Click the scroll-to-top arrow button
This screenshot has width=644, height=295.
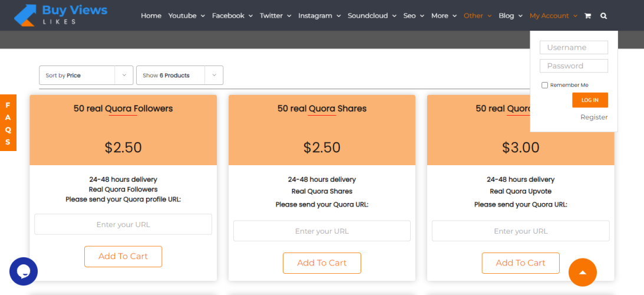point(582,272)
